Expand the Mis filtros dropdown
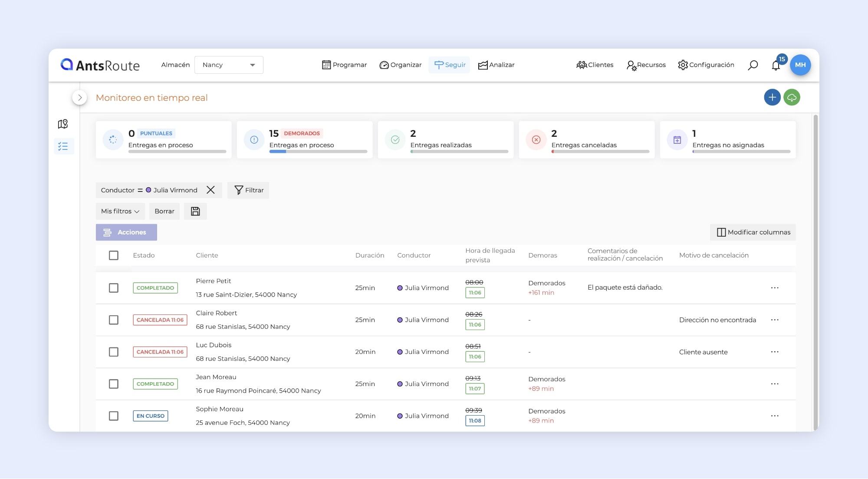This screenshot has height=479, width=868. [x=120, y=211]
